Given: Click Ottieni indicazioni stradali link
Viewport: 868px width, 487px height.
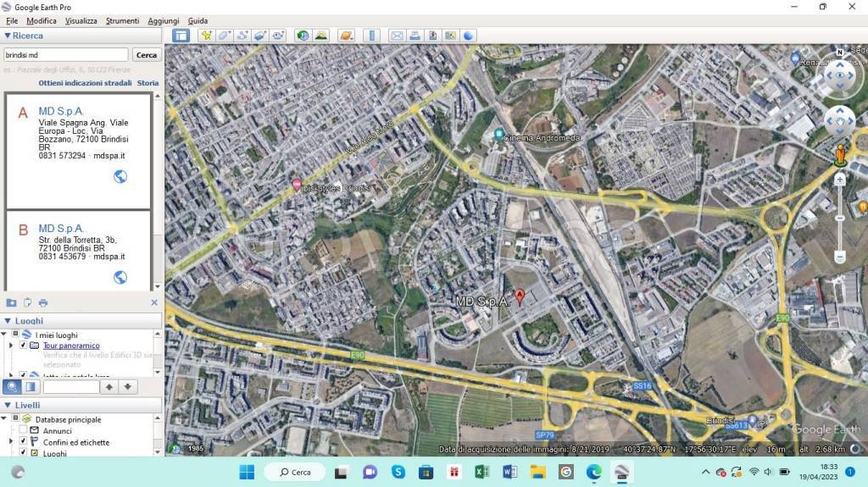Looking at the screenshot, I should click(x=85, y=82).
